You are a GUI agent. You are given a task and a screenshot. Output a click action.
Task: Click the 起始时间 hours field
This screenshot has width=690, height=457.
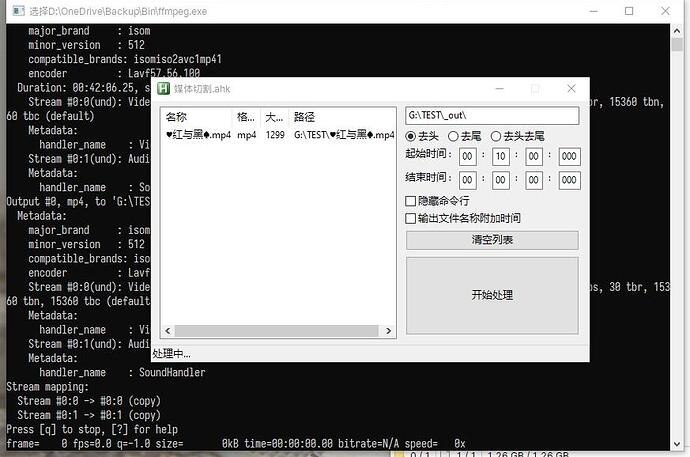tap(467, 156)
